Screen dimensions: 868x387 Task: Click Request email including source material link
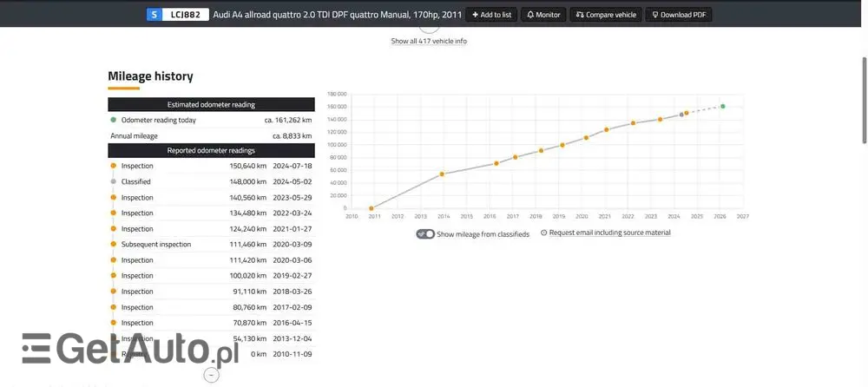click(x=609, y=233)
